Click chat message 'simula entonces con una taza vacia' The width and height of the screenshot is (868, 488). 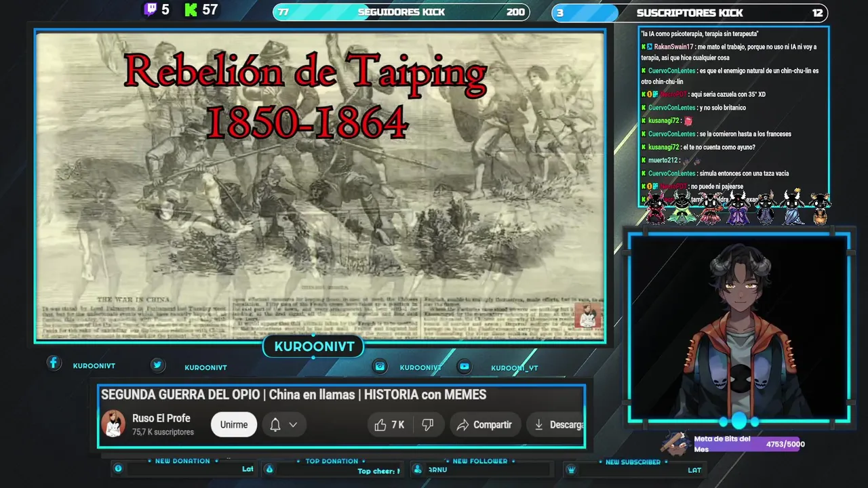coord(744,174)
